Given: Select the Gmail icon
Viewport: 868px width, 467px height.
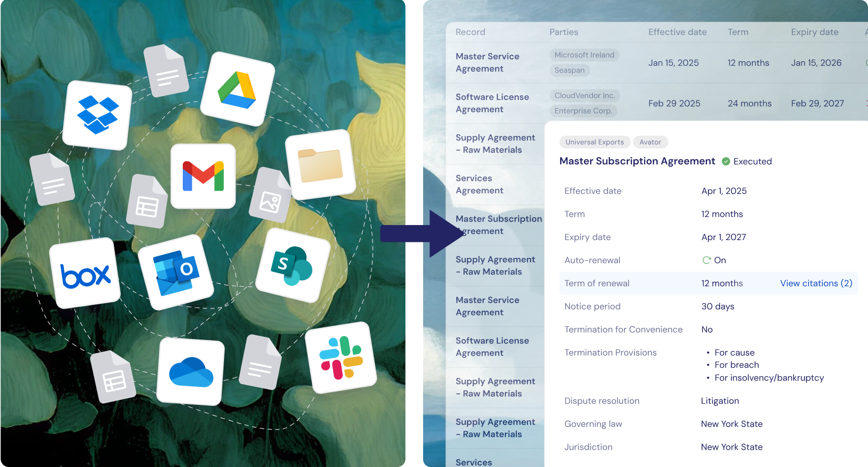Looking at the screenshot, I should click(x=203, y=176).
